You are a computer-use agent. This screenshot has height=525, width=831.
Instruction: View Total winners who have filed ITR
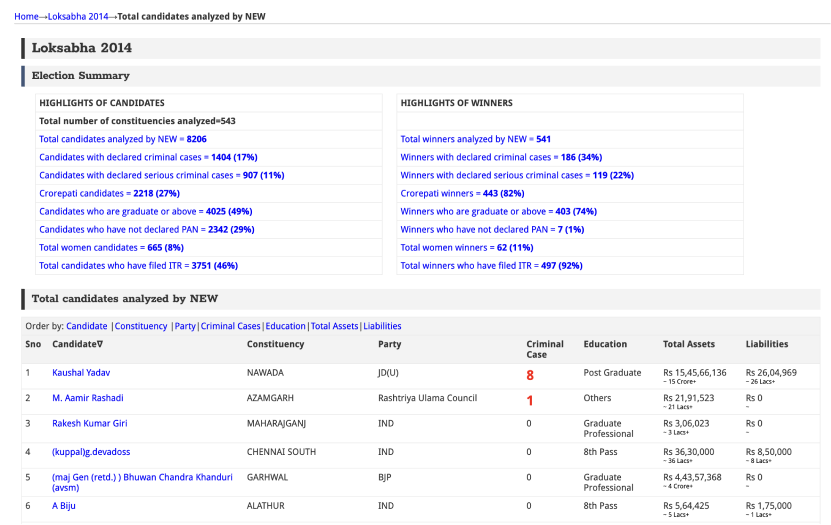coord(491,265)
